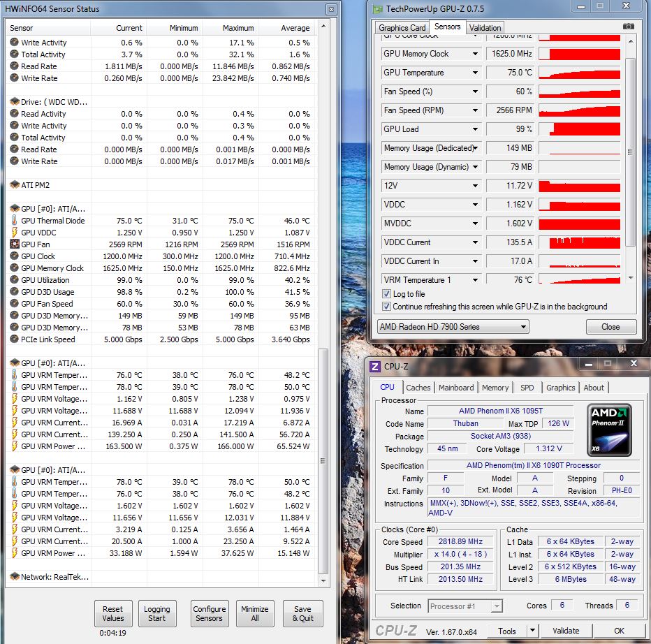Screen dimensions: 651x644
Task: Open the Graphics tab in CPU-Z
Action: tap(560, 388)
